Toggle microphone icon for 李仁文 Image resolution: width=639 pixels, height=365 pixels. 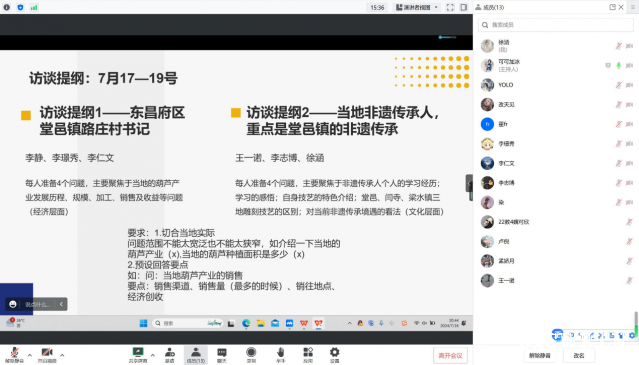point(619,163)
